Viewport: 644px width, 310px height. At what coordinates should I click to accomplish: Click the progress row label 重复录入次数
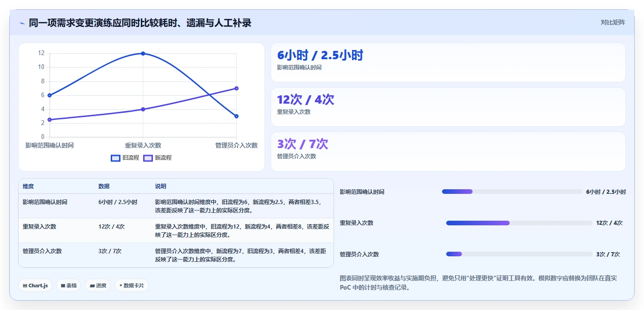click(x=356, y=223)
